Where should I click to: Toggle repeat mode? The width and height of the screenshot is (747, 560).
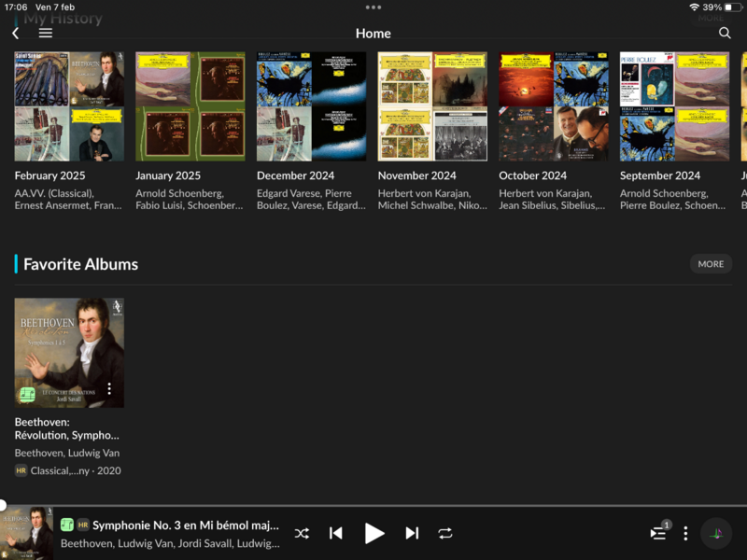click(445, 533)
